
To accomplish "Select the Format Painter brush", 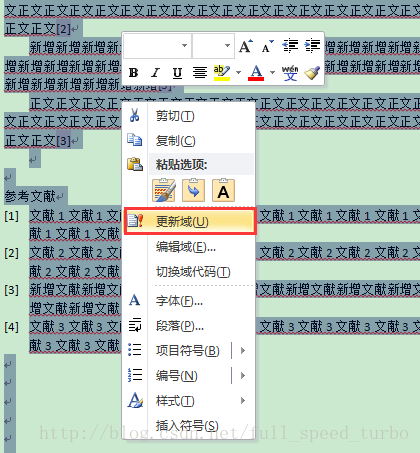I will [312, 73].
